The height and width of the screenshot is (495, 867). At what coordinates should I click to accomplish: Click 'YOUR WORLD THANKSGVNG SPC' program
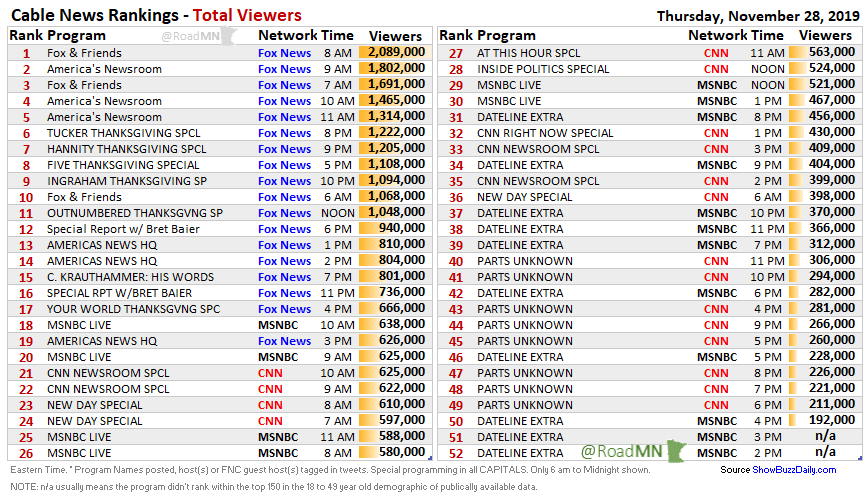133,309
